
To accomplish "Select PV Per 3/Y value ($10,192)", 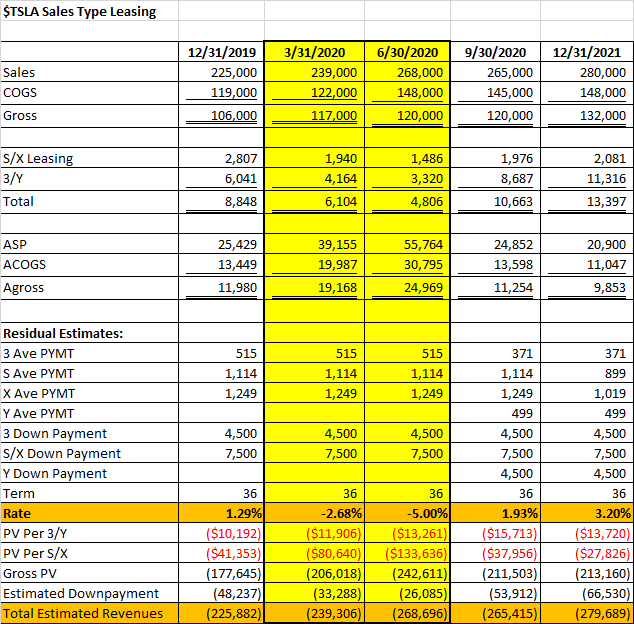I will (x=234, y=534).
